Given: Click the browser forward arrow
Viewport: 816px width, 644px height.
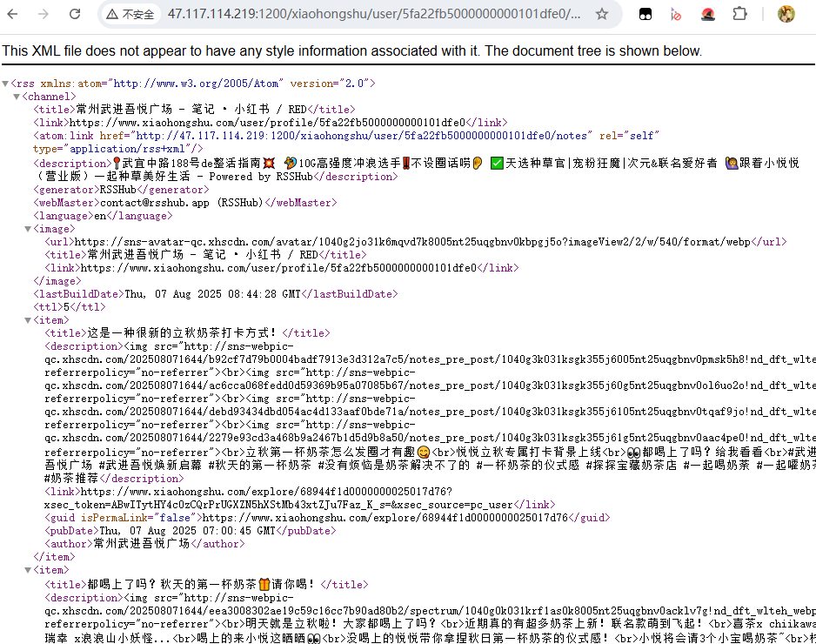Looking at the screenshot, I should pyautogui.click(x=45, y=14).
